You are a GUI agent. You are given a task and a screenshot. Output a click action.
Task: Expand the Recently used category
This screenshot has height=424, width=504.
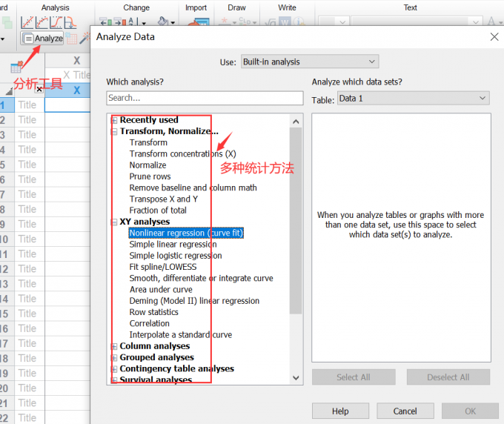click(114, 120)
